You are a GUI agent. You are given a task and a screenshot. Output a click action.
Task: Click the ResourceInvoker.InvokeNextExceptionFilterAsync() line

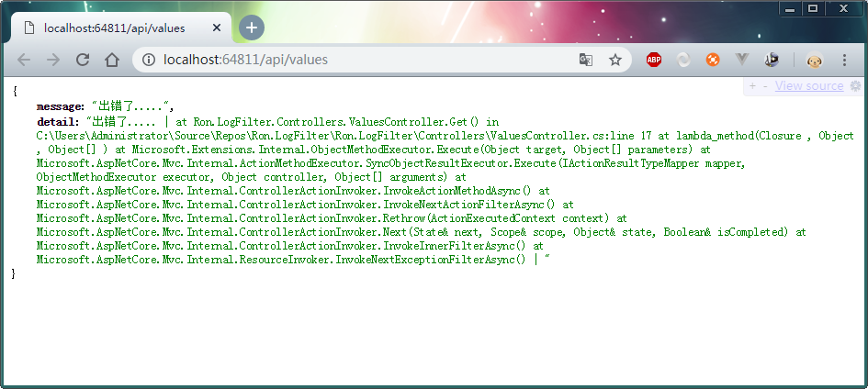281,260
